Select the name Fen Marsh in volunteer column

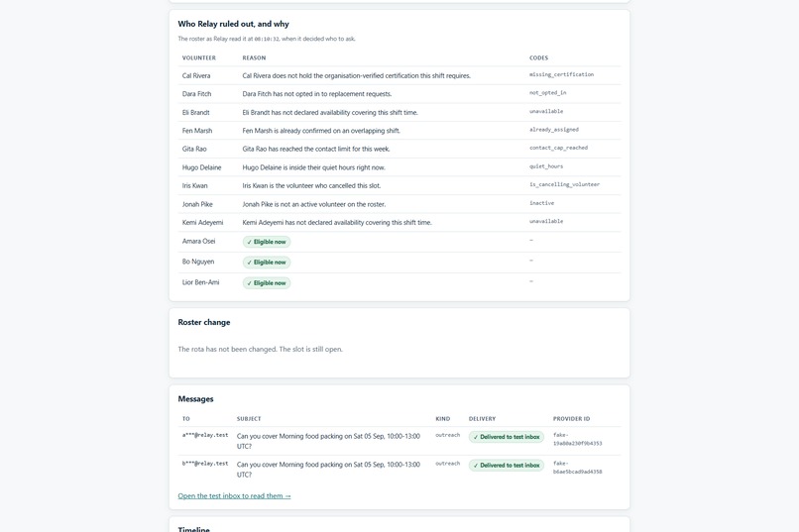[x=197, y=131]
